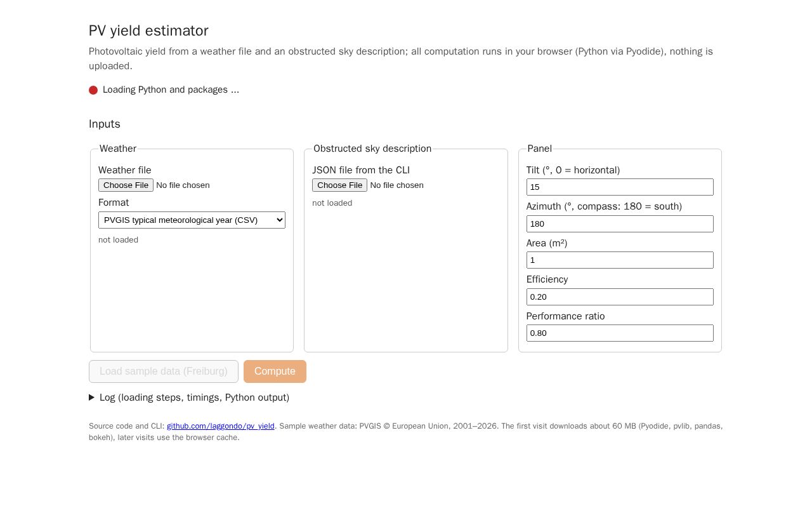Edit the Performance ratio field
This screenshot has height=508, width=812.
tap(620, 333)
